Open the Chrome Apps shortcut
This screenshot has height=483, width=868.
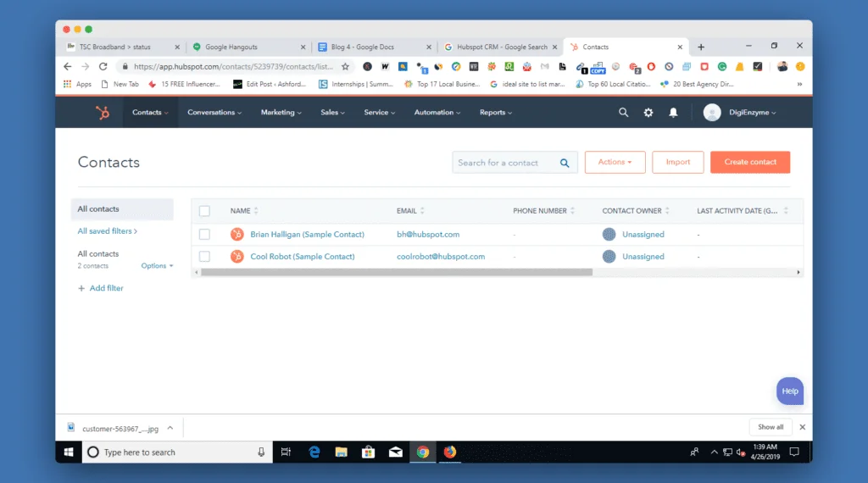pos(77,84)
